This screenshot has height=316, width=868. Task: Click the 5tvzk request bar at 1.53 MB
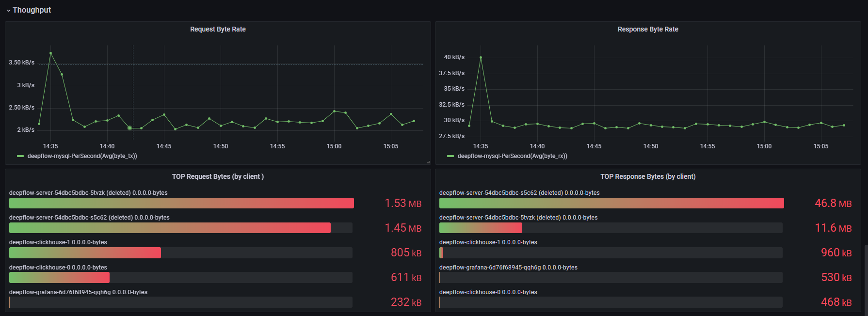[x=181, y=203]
